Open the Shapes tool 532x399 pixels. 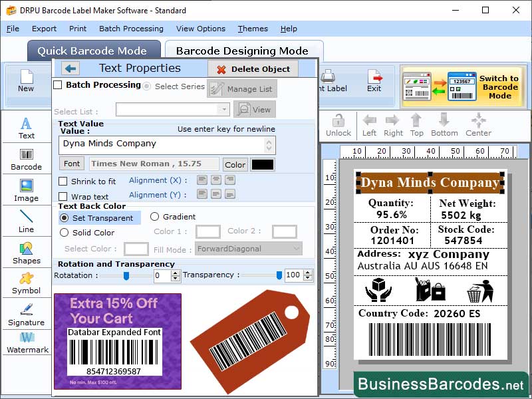(x=26, y=255)
